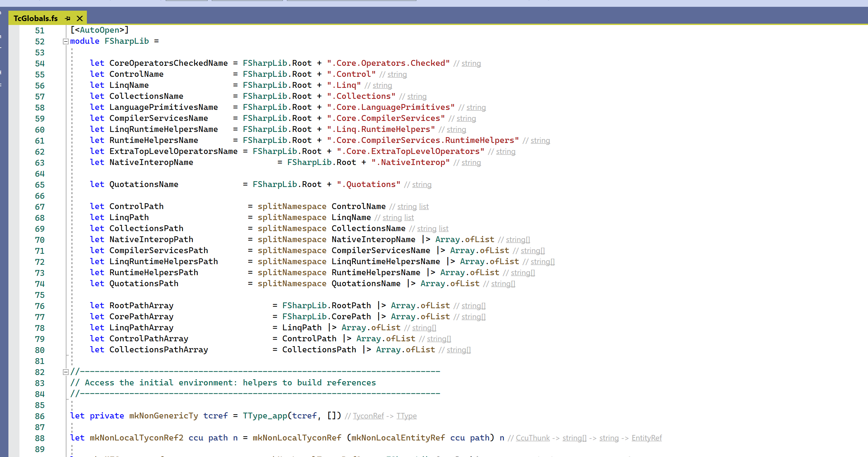
Task: Click string hint on QuotationsName line
Action: click(x=422, y=185)
